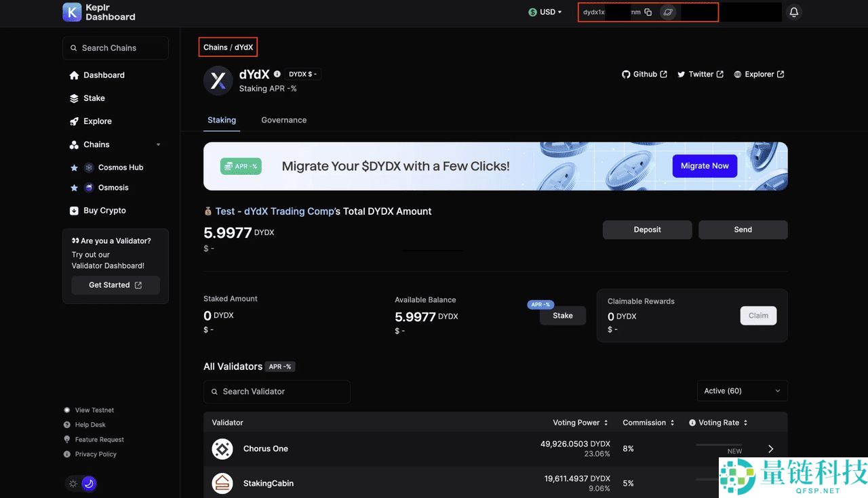Click the Feature Request icon
The image size is (868, 498).
(67, 440)
